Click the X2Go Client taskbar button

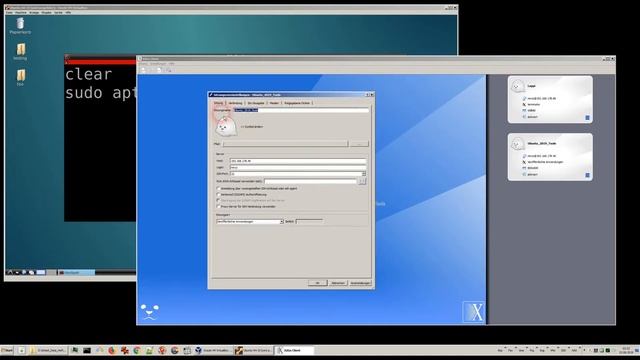(295, 350)
